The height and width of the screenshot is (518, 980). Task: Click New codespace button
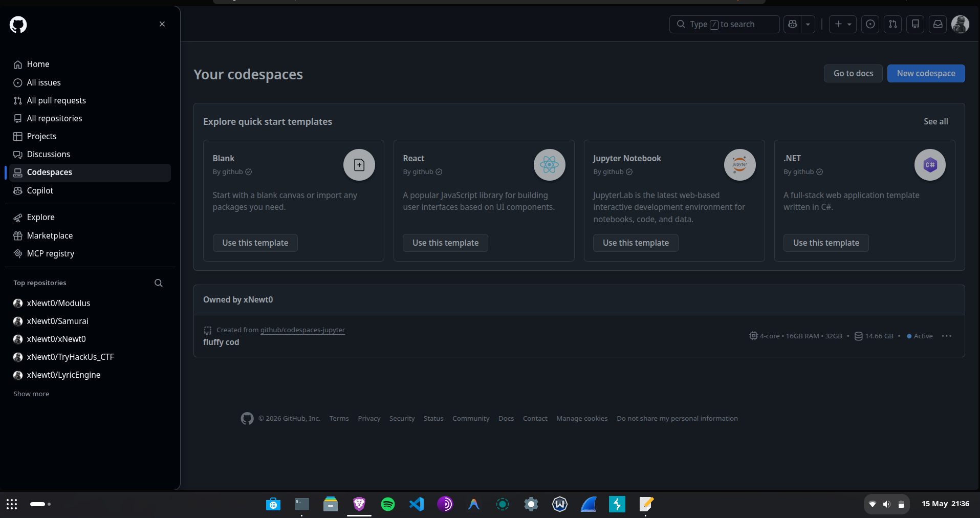click(x=926, y=73)
